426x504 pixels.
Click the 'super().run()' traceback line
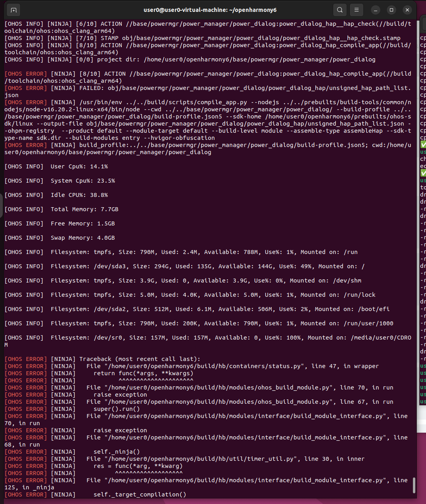(x=72, y=409)
